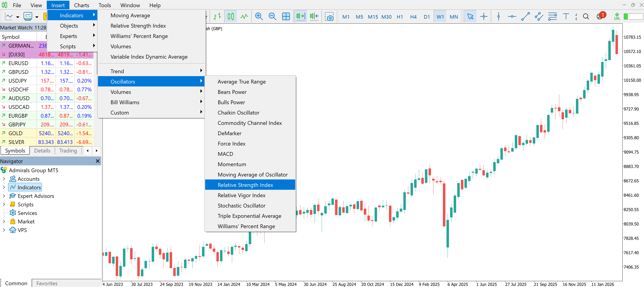Zoom out of the chart

[x=272, y=17]
